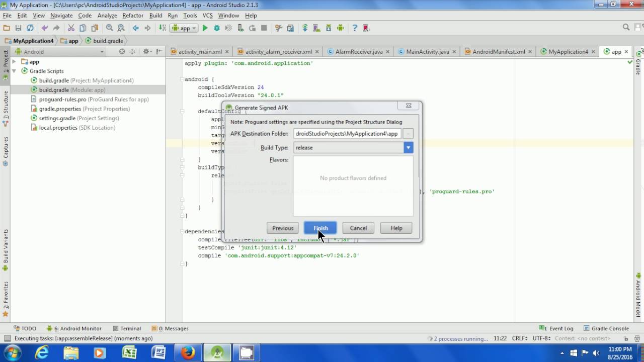This screenshot has width=644, height=362.
Task: Navigate Back with the left arrow icon
Action: [x=135, y=28]
